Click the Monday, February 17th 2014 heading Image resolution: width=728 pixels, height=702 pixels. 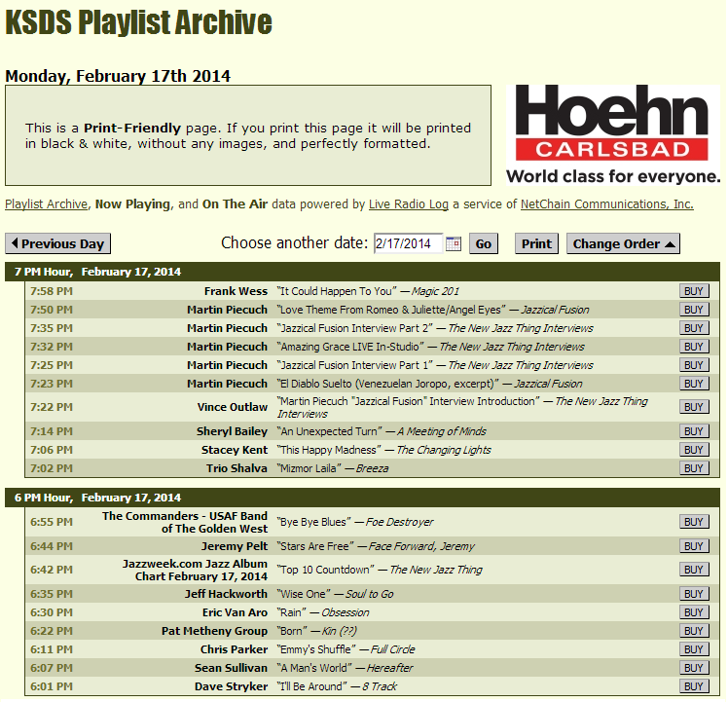tap(118, 76)
